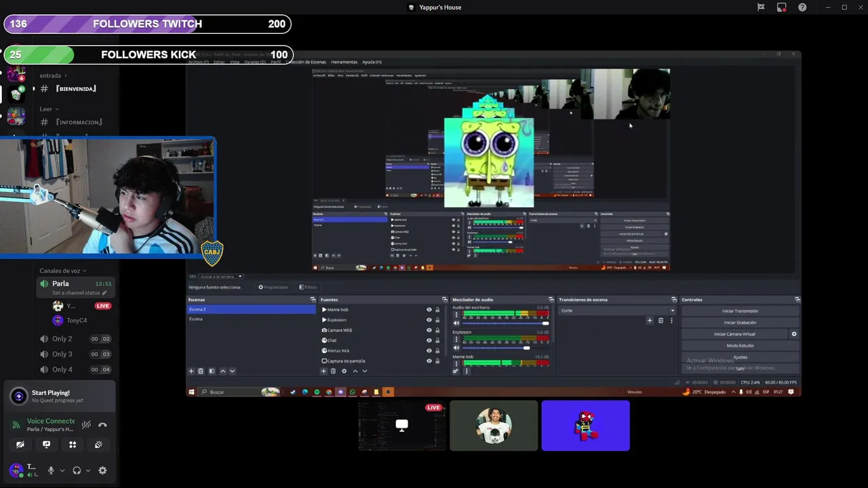
Task: Move the source down in Fuentes
Action: tap(364, 371)
